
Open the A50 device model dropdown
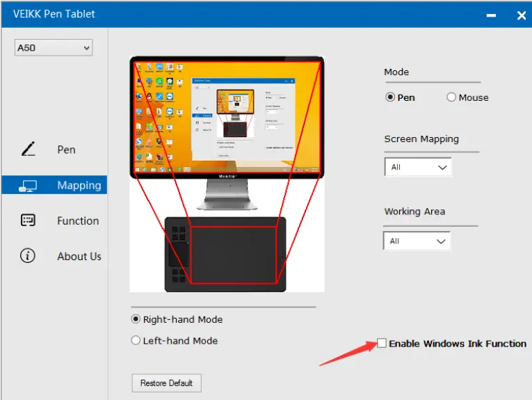point(54,48)
